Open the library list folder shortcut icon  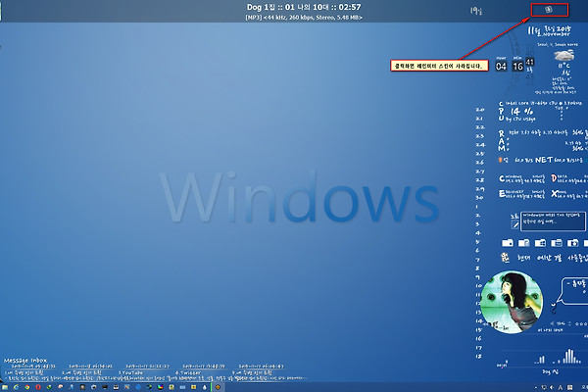557,243
